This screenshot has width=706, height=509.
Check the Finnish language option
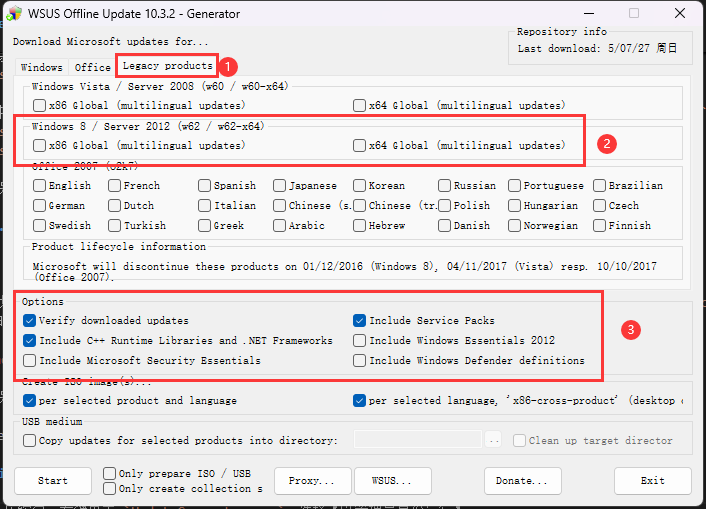pyautogui.click(x=599, y=225)
